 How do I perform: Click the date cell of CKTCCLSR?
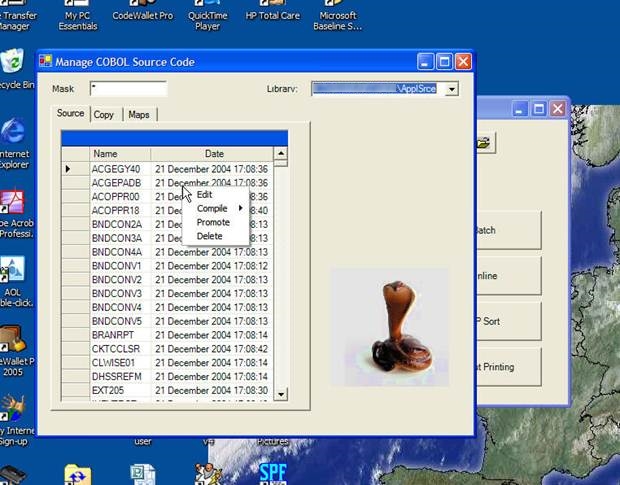click(212, 349)
